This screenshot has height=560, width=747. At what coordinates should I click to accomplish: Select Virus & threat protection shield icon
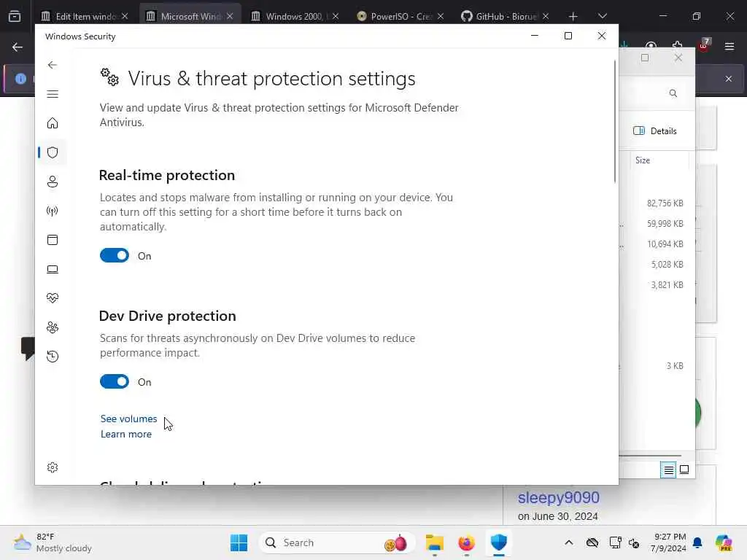click(x=53, y=152)
